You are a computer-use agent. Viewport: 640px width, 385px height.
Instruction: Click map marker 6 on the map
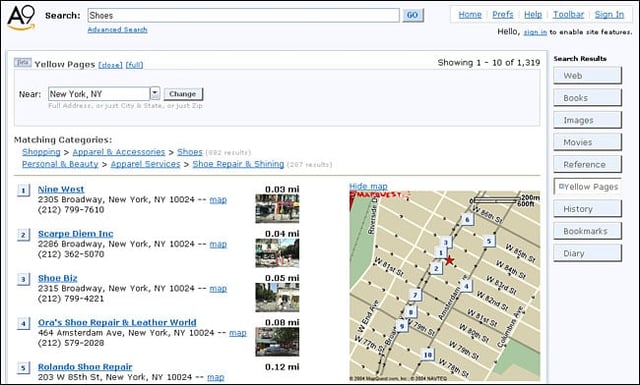click(467, 220)
